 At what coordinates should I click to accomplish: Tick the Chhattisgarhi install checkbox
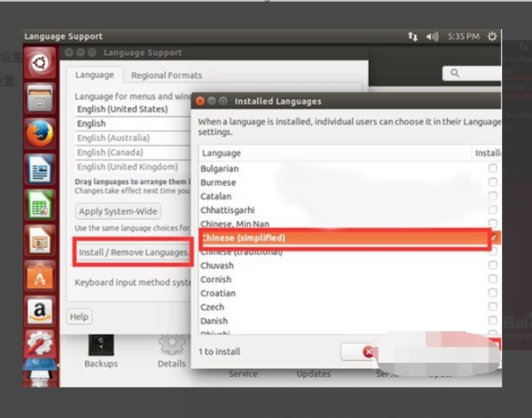click(x=493, y=209)
